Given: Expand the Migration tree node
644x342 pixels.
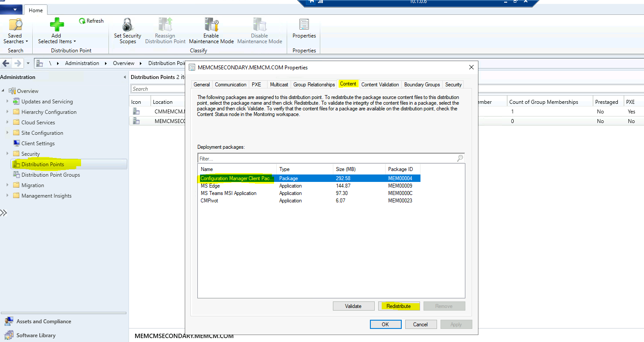Looking at the screenshot, I should click(7, 185).
